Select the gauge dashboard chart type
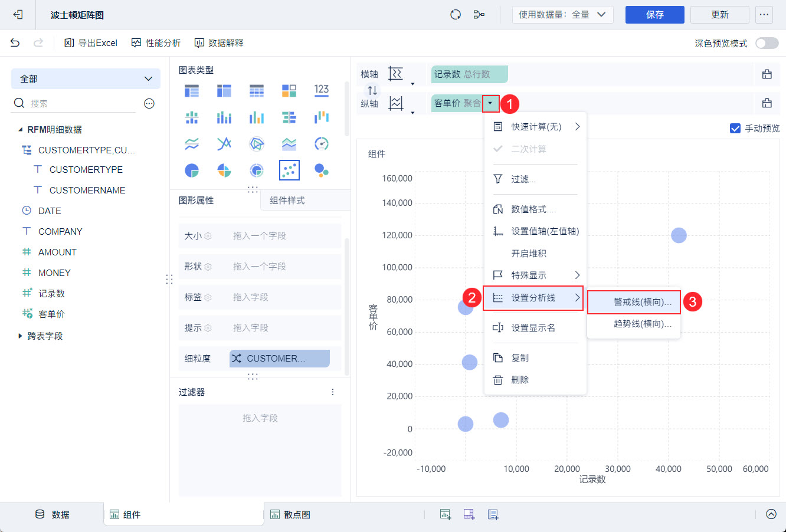This screenshot has width=786, height=532. (x=322, y=143)
